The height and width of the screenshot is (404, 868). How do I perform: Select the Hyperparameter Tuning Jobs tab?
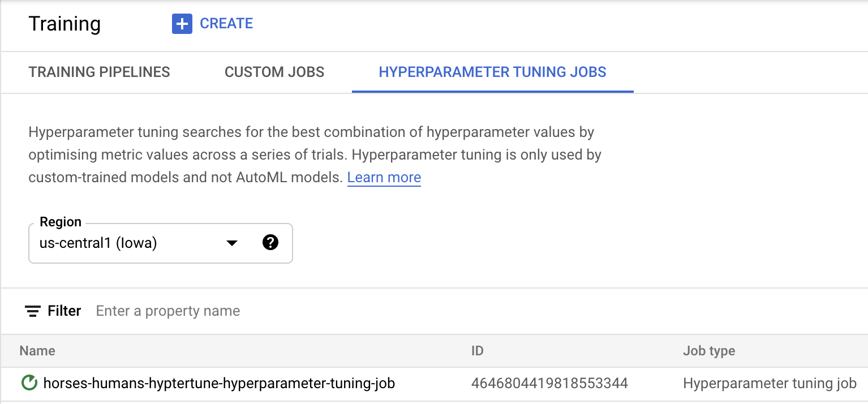click(492, 72)
